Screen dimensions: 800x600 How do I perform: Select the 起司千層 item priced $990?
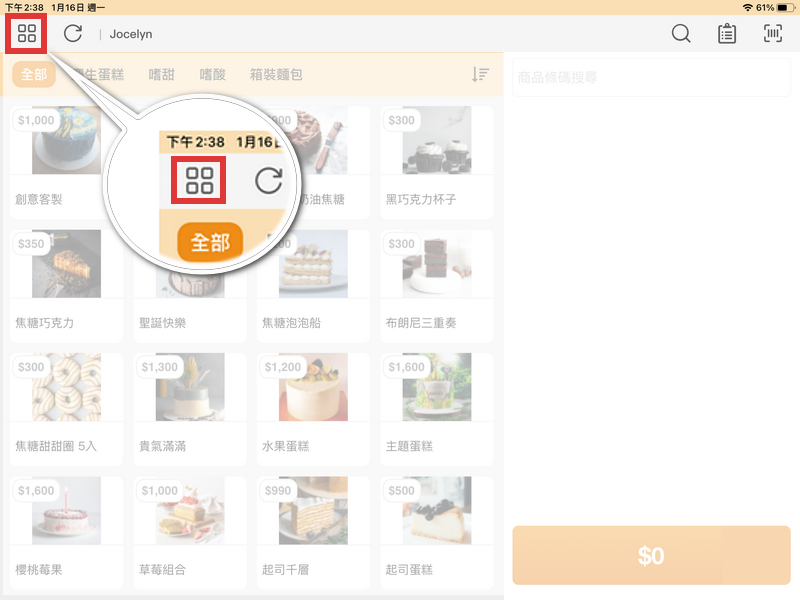pos(312,530)
